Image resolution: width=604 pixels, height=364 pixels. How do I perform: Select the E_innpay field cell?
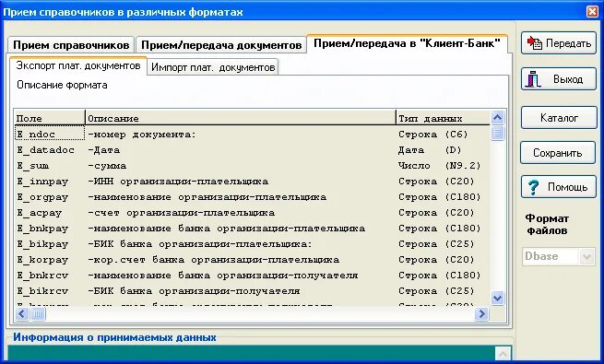(50, 182)
